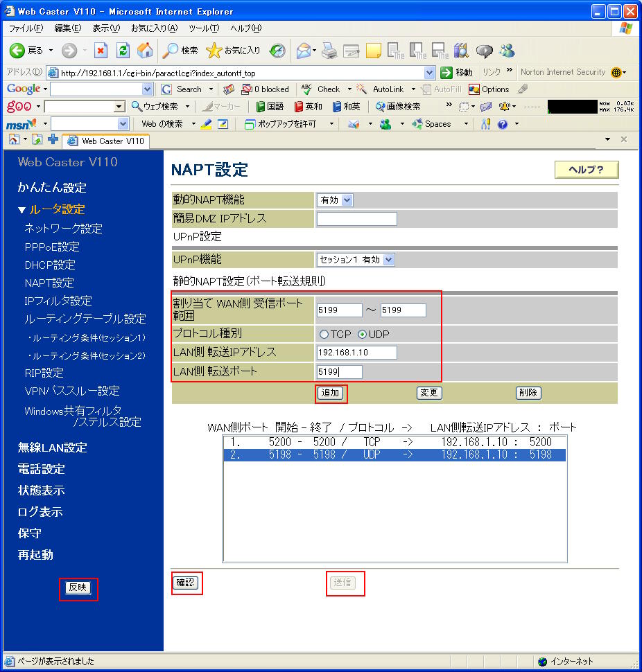This screenshot has width=642, height=672.
Task: Open the History clock icon
Action: tap(277, 51)
